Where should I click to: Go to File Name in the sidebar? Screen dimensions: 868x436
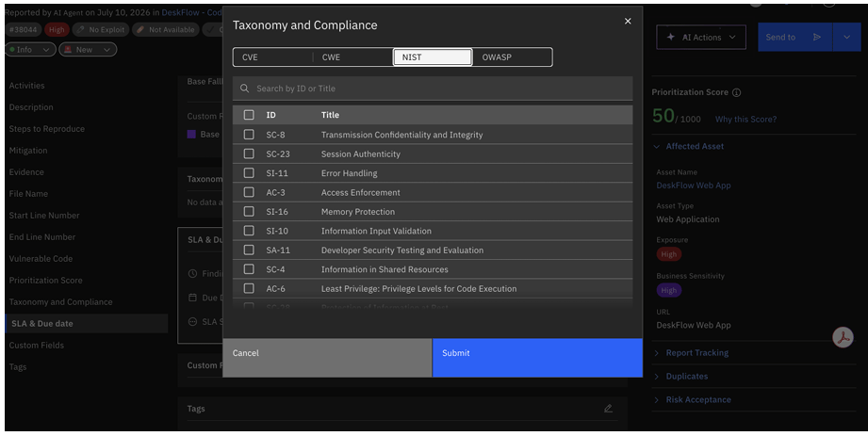click(28, 194)
